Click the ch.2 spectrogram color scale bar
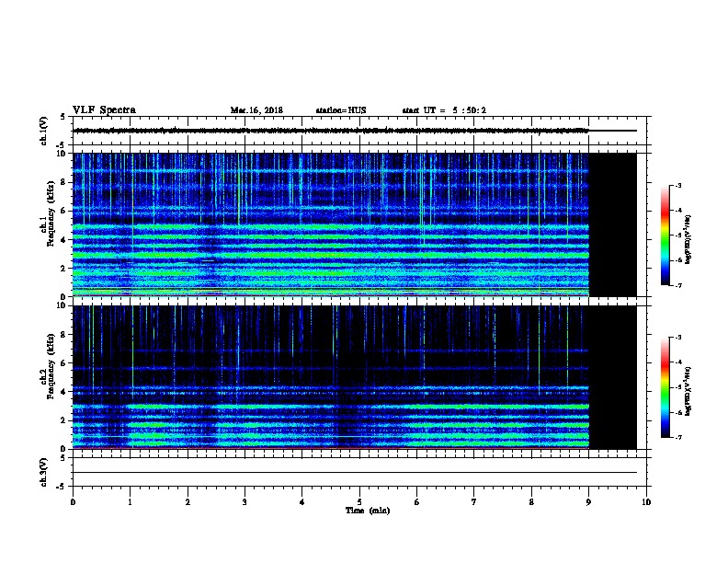 (665, 387)
